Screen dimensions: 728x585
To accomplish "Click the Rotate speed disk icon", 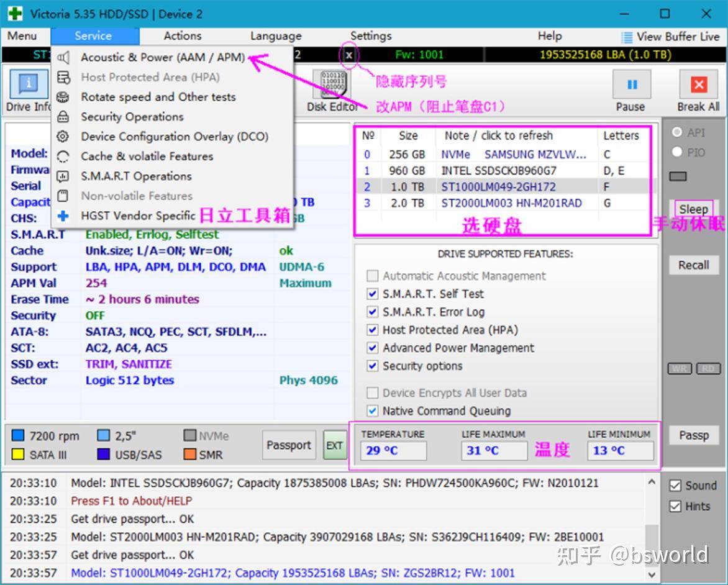I will (x=63, y=97).
